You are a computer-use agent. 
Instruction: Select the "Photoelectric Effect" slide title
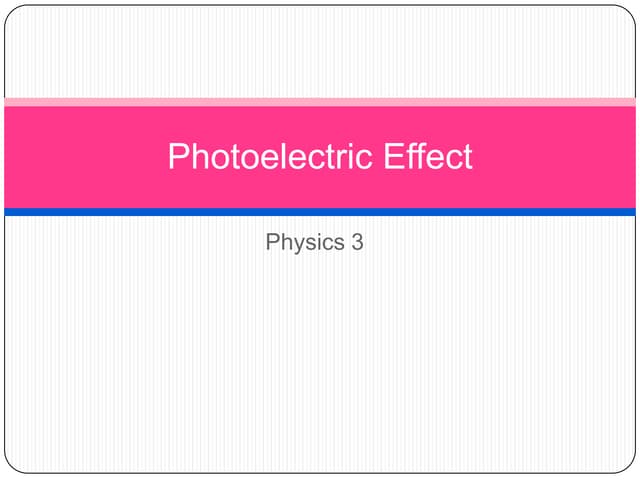tap(320, 156)
